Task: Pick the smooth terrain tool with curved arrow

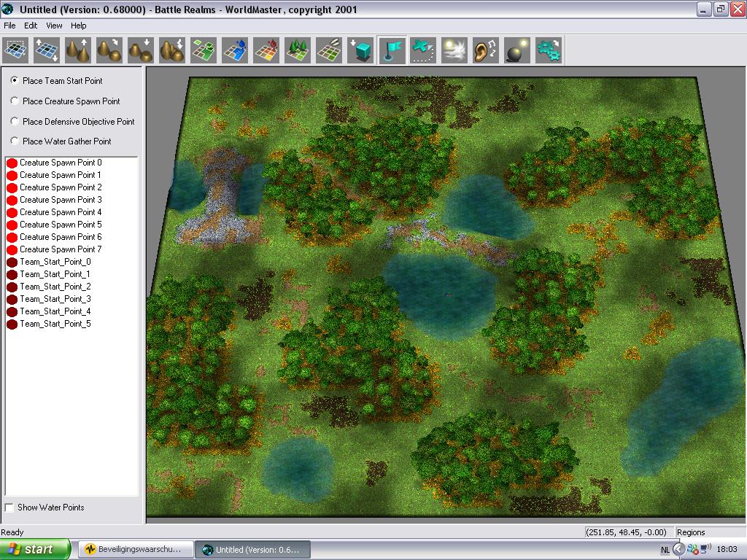Action: pos(109,50)
